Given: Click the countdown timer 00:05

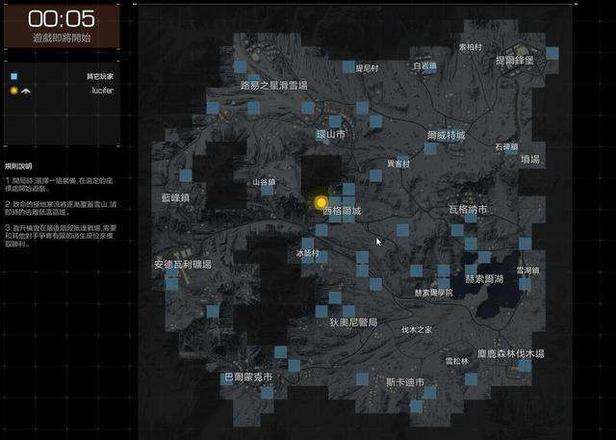Looking at the screenshot, I should tap(61, 18).
